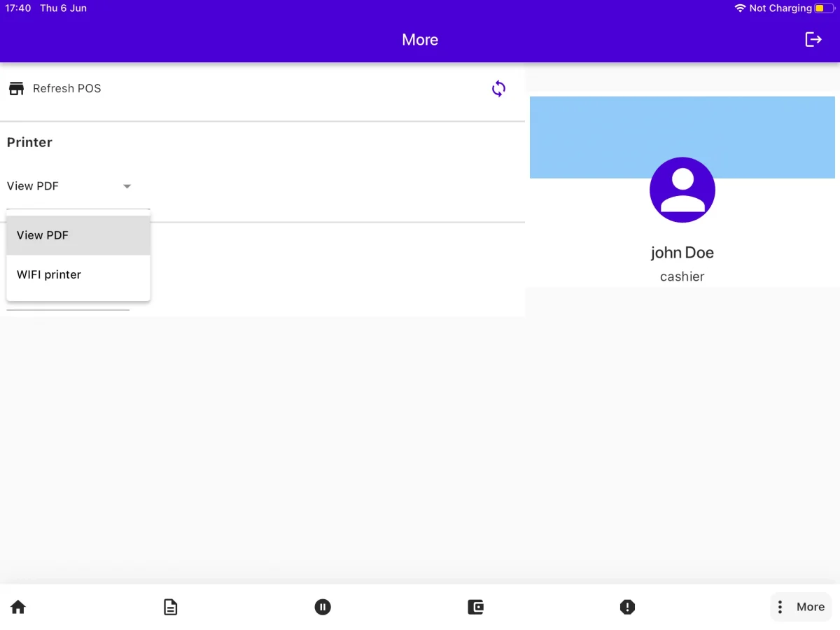
Task: Click the logout icon in top bar
Action: 813,40
